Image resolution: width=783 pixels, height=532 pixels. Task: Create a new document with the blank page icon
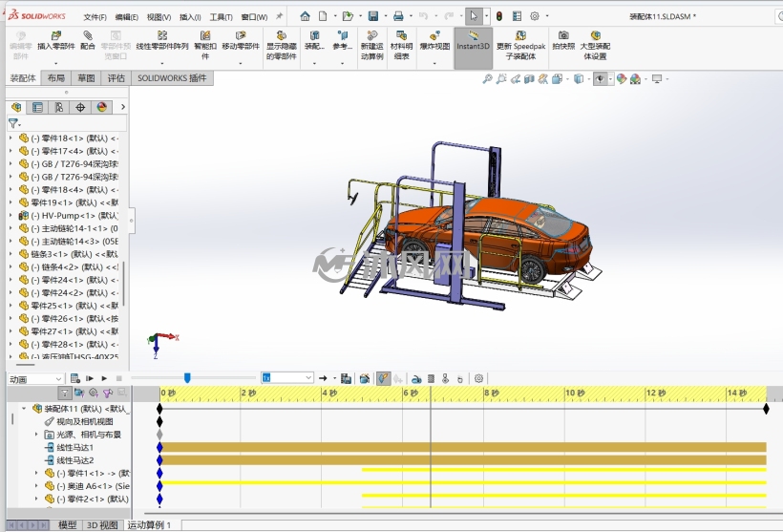pos(323,16)
